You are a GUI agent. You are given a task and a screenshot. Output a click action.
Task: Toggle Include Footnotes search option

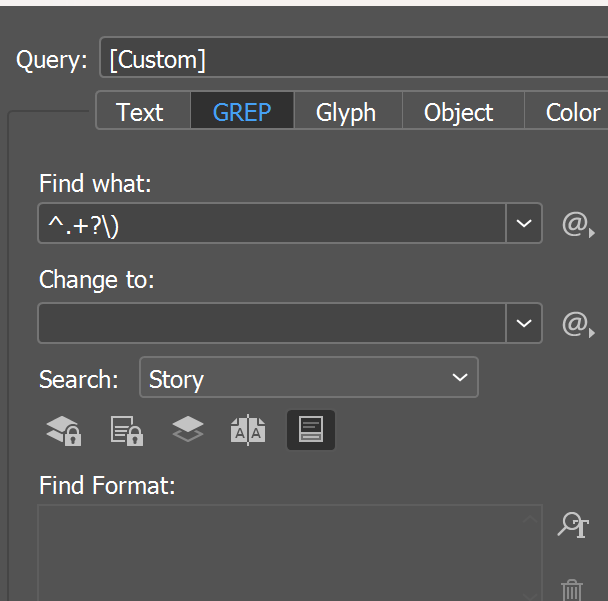311,430
